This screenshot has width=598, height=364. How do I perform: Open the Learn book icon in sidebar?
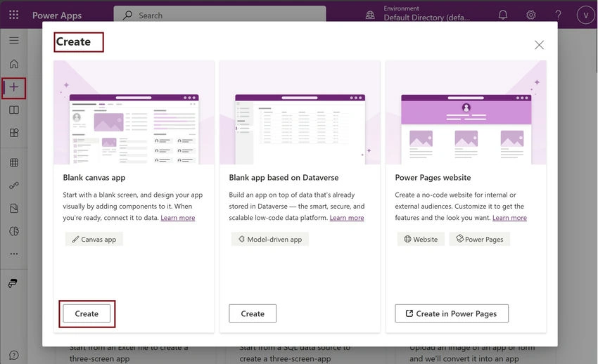[14, 110]
